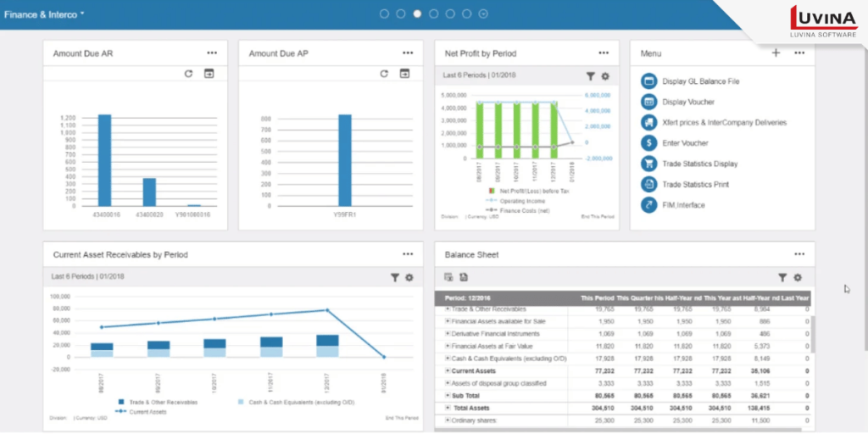Click the plus icon in Menu widget
The width and height of the screenshot is (868, 434).
pyautogui.click(x=776, y=53)
